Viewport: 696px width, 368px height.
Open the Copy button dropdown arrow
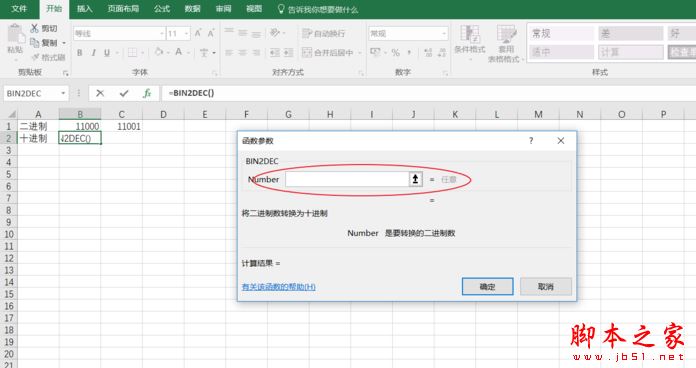click(64, 43)
